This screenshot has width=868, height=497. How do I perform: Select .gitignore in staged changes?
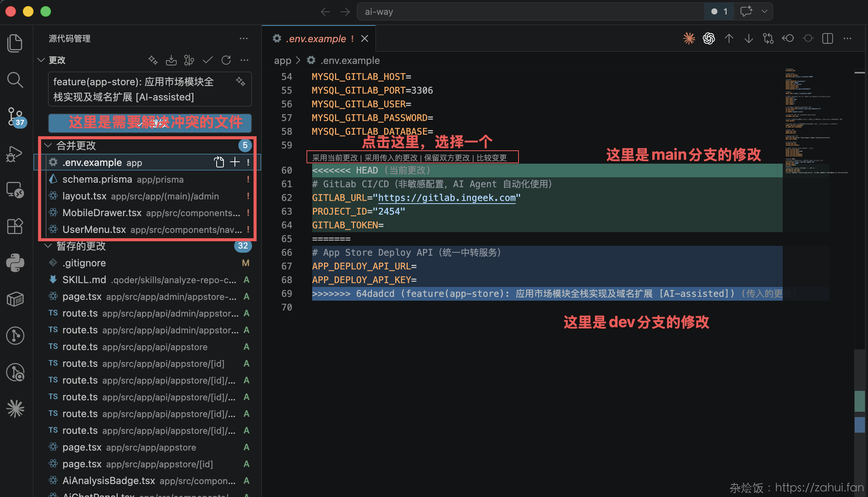tap(147, 263)
